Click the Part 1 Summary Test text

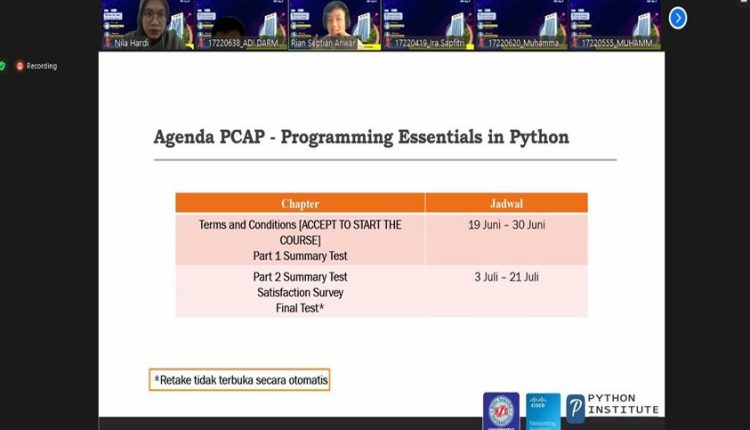click(300, 256)
